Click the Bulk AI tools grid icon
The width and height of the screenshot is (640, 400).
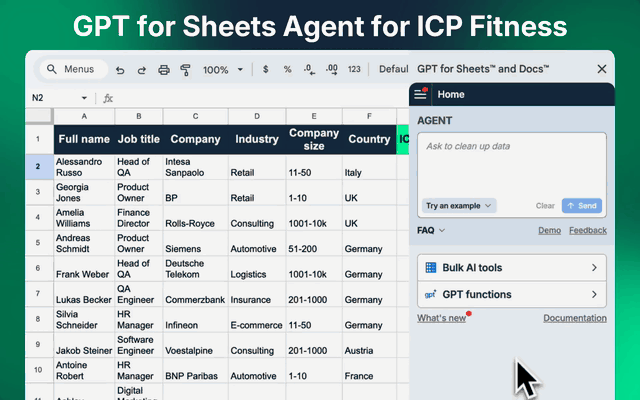pos(431,268)
